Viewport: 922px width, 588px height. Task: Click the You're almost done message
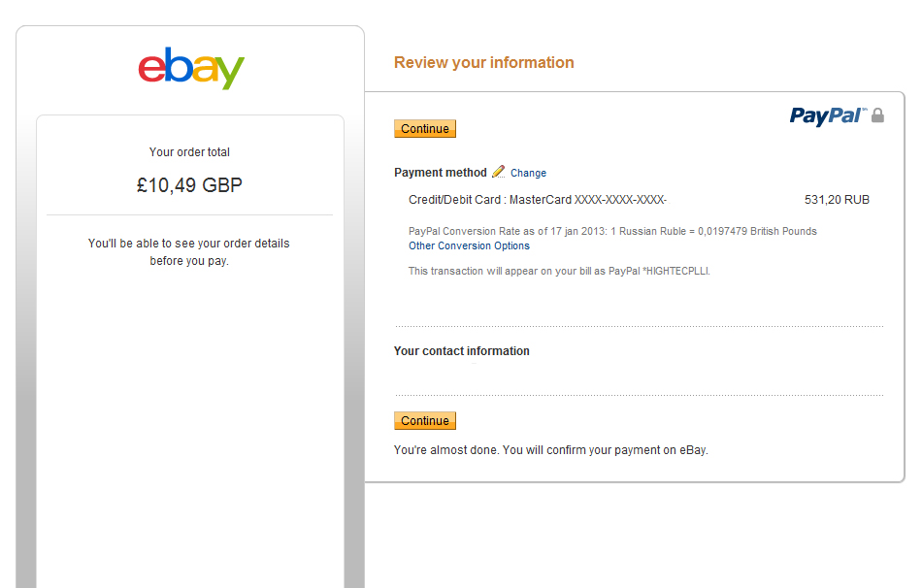tap(550, 450)
